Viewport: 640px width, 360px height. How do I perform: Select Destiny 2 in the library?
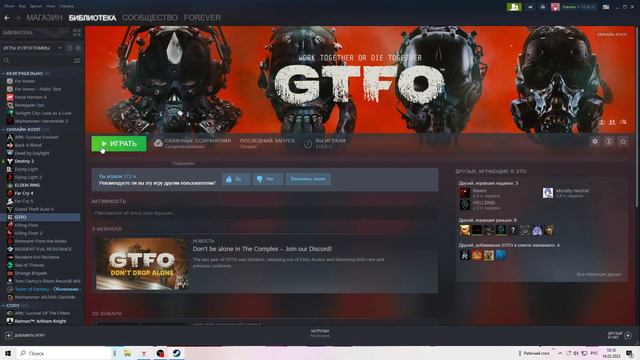(x=24, y=161)
